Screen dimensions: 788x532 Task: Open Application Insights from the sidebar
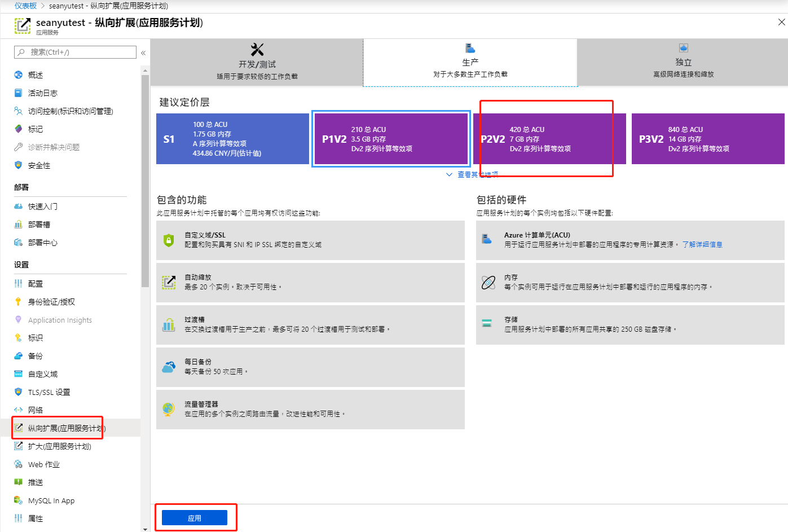(x=59, y=319)
